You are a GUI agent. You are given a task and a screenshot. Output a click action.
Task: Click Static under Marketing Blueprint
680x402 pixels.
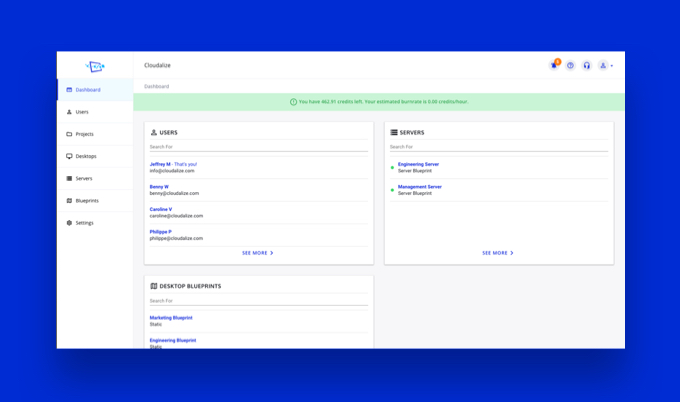pos(156,324)
